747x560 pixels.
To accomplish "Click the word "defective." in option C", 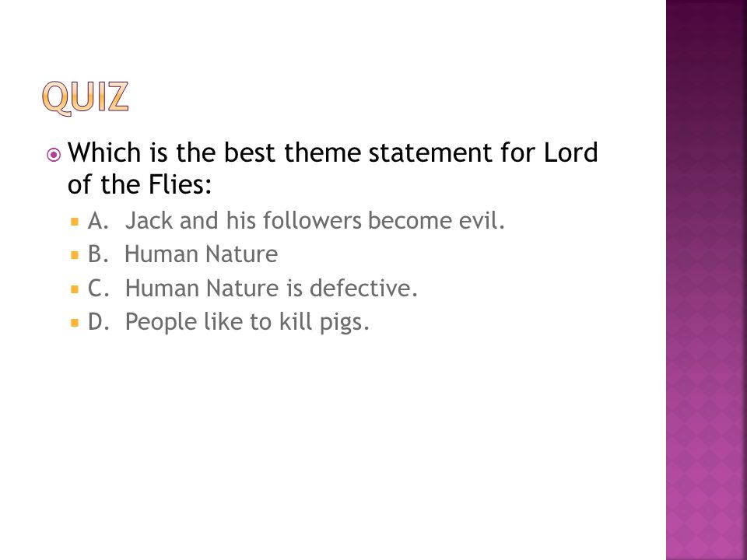I will pyautogui.click(x=363, y=288).
